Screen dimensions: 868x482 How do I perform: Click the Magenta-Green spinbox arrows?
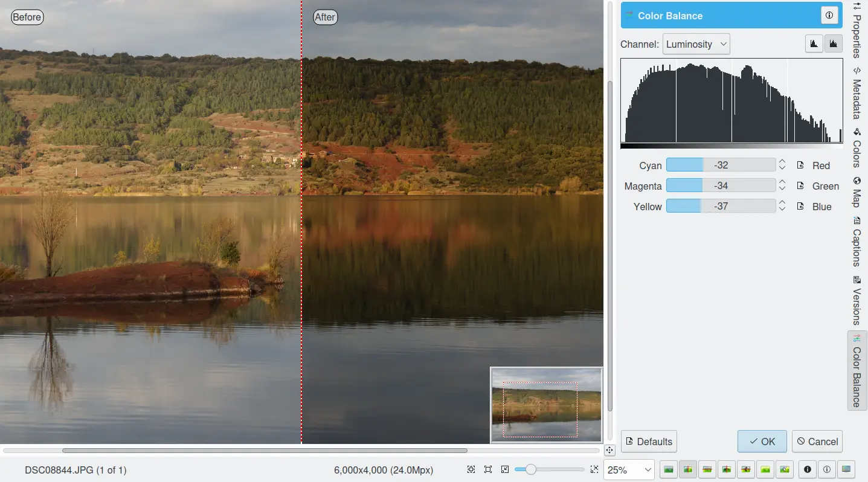(x=782, y=185)
